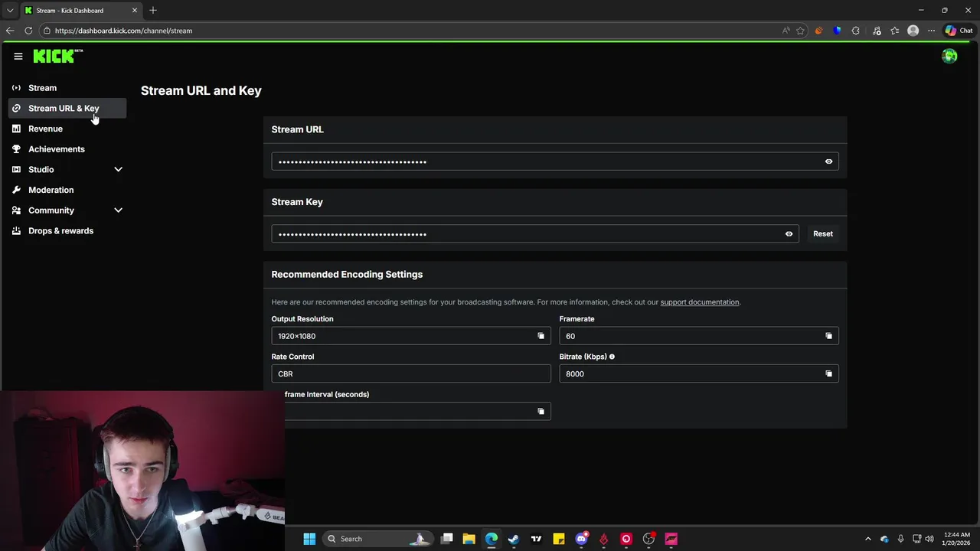Open File Explorer from the taskbar
980x551 pixels.
[x=469, y=539]
